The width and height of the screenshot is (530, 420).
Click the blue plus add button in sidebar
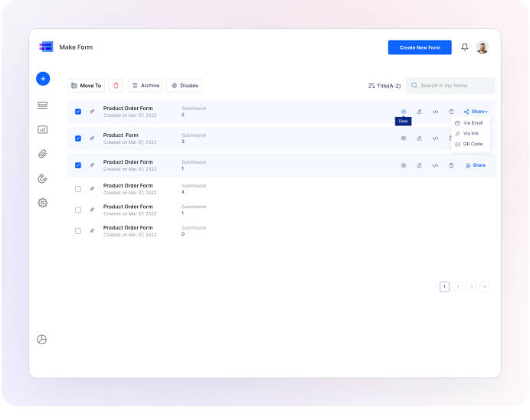pyautogui.click(x=43, y=78)
